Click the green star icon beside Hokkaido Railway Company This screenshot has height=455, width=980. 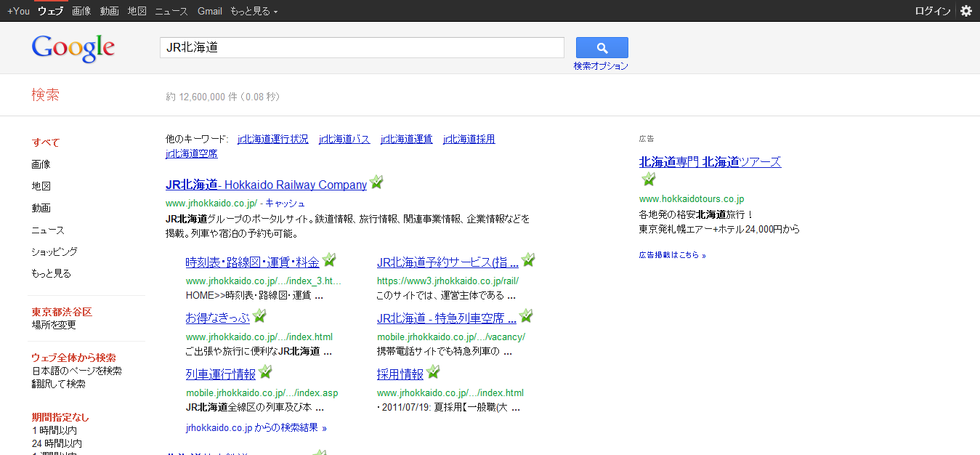click(376, 183)
